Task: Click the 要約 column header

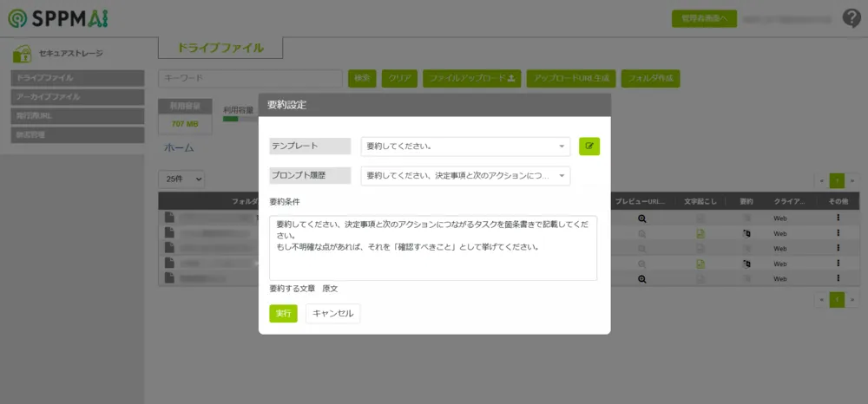Action: [746, 202]
